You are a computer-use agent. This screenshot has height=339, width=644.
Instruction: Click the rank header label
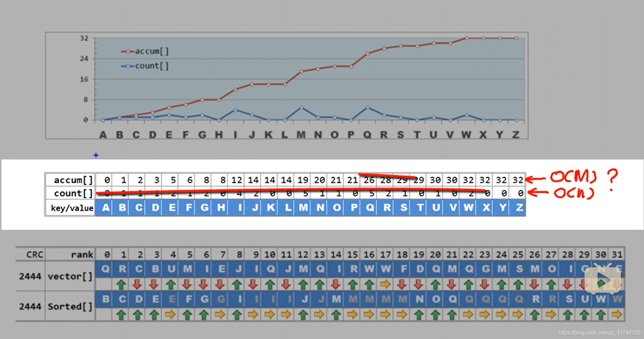[82, 255]
